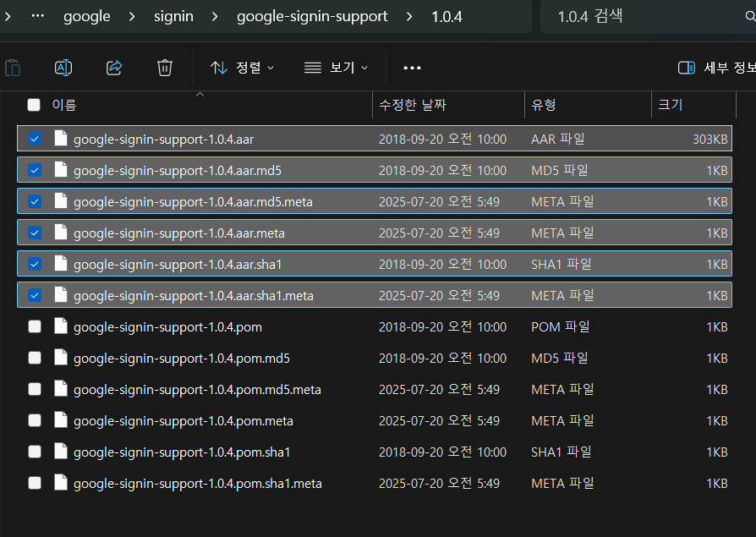Click file icon of google-signin-support-1.0.4.aar
Viewport: 756px width, 537px height.
(61, 138)
